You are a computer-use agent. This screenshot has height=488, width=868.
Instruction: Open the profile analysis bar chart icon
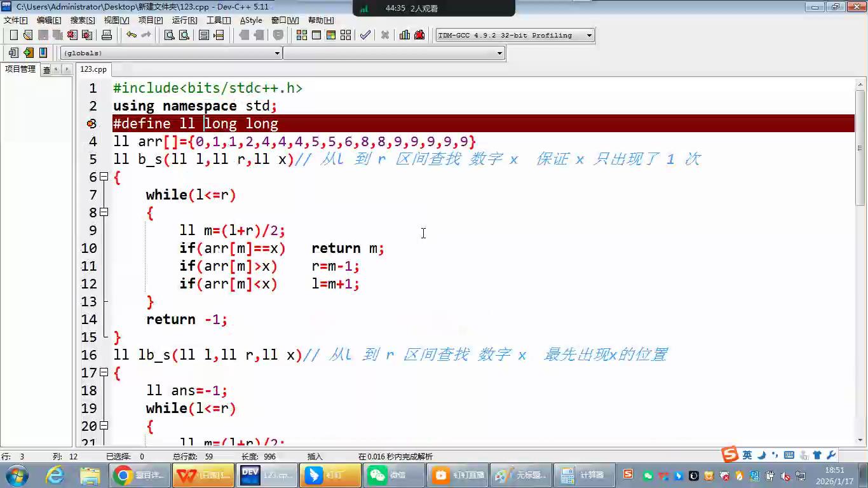pos(405,35)
